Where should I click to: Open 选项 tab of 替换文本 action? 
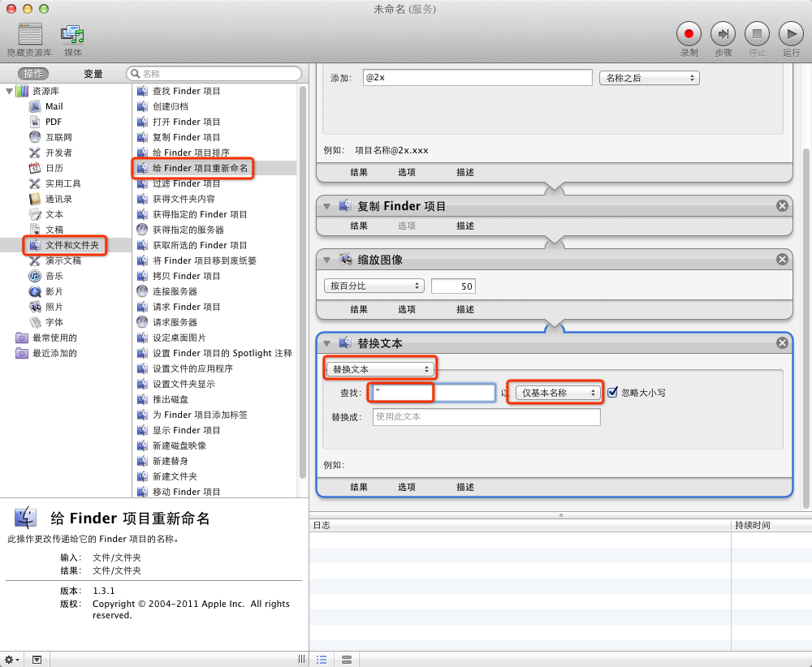(x=407, y=487)
